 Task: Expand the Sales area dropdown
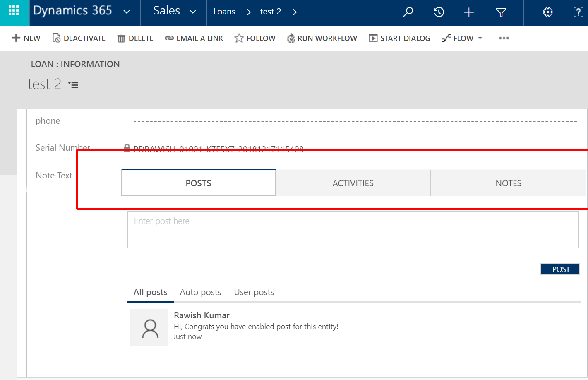coord(193,12)
